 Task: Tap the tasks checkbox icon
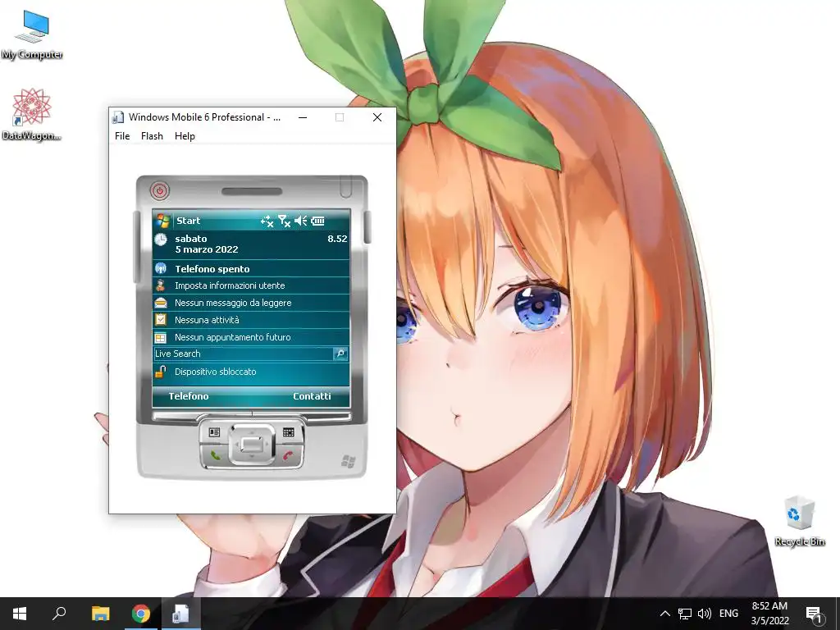pos(161,320)
